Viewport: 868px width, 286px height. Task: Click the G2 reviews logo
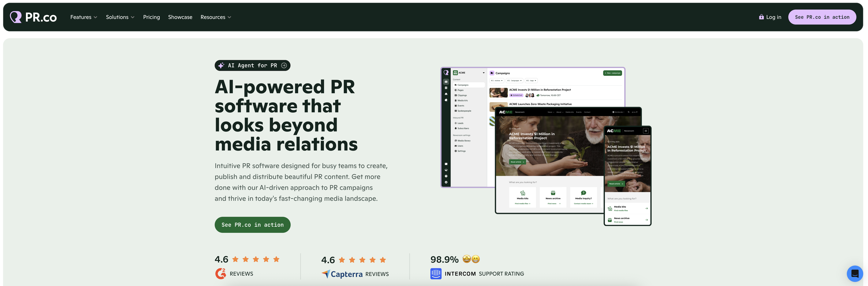point(221,274)
